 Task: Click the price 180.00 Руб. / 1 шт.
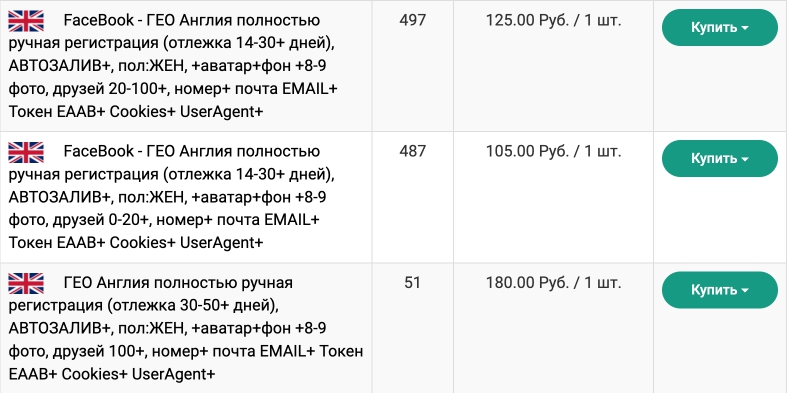pos(554,284)
